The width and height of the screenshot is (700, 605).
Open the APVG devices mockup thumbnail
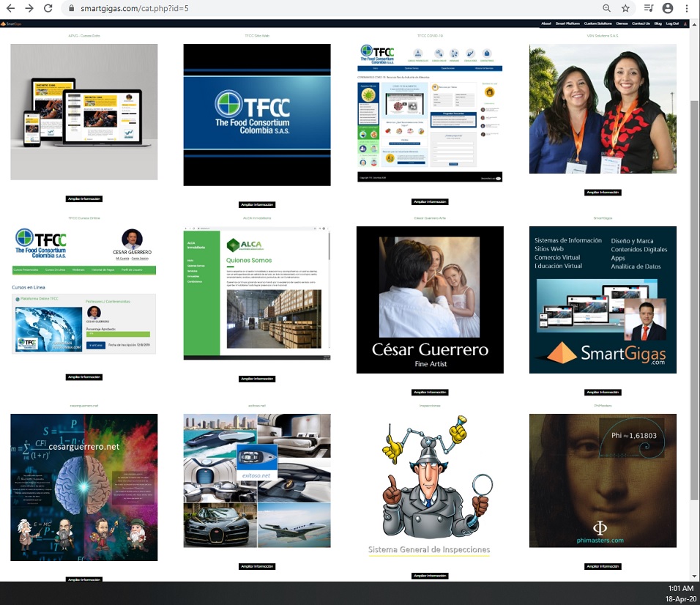(x=84, y=112)
